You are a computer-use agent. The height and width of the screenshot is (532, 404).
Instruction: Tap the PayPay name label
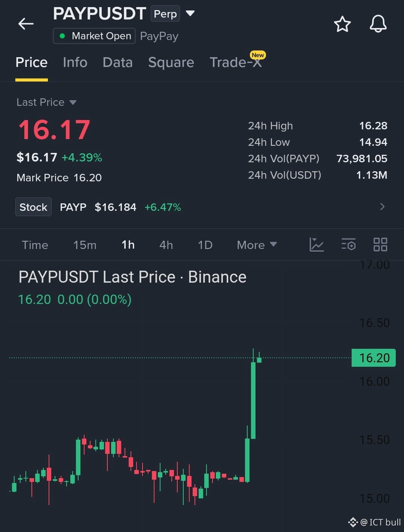(159, 36)
